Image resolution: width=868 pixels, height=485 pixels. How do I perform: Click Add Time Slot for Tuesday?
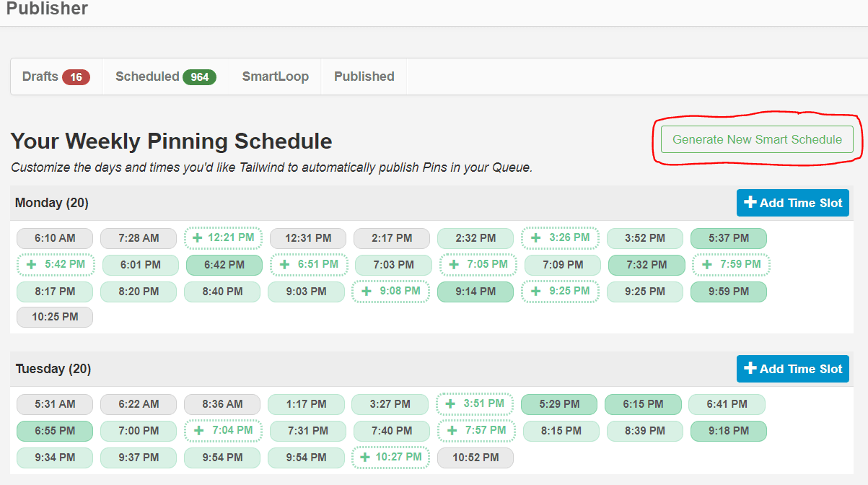point(793,369)
